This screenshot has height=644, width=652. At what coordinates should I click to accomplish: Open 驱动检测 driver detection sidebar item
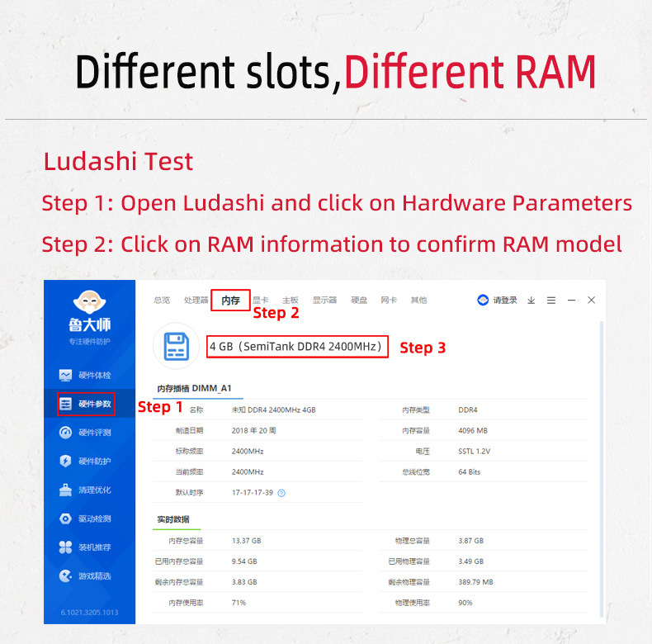(85, 519)
